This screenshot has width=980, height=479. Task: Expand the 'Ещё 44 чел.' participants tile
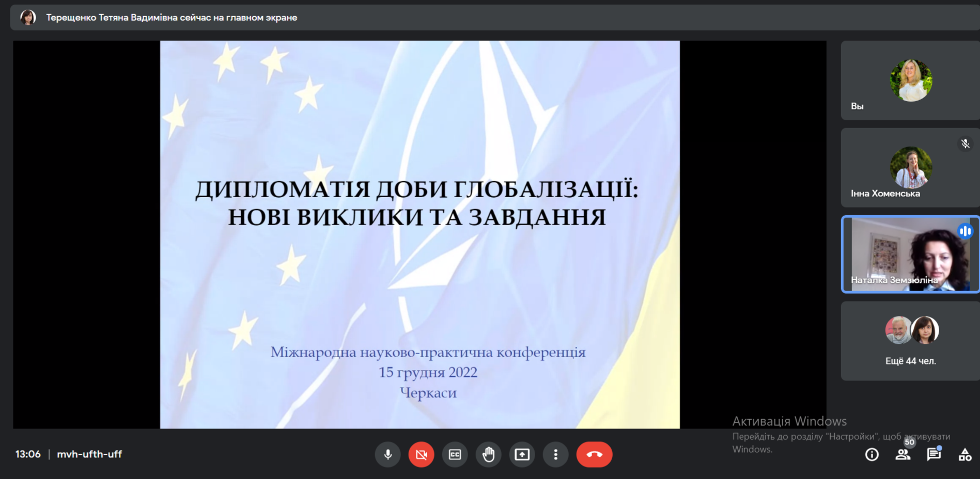click(x=910, y=341)
